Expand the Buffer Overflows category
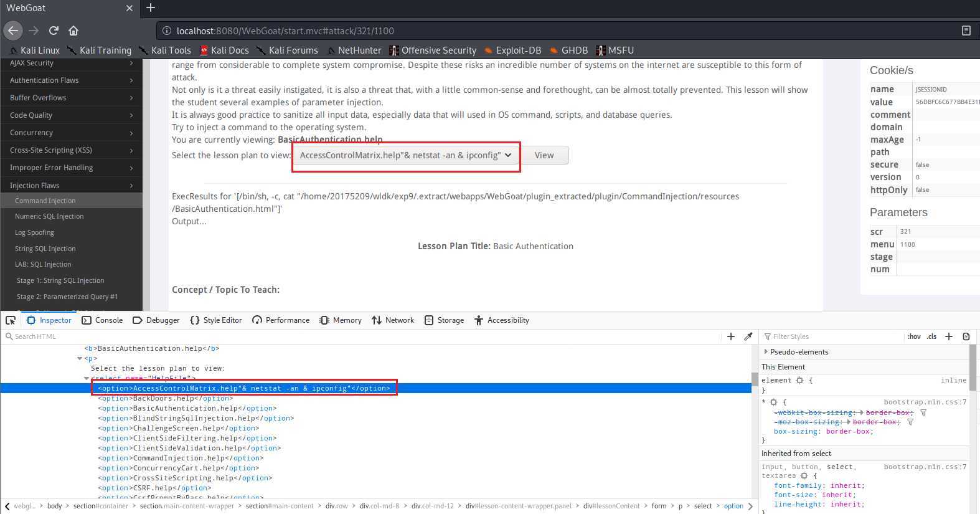This screenshot has height=514, width=980. 71,98
